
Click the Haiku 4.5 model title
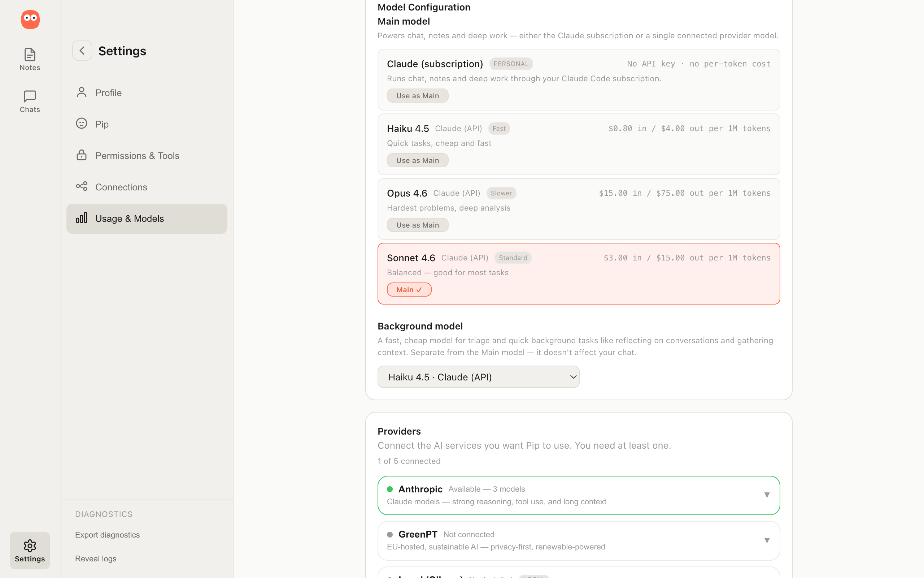click(x=408, y=129)
